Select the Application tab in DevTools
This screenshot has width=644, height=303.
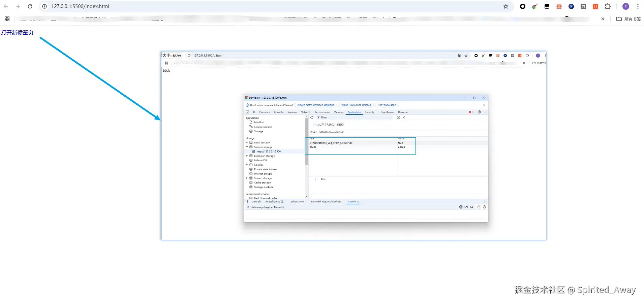354,112
